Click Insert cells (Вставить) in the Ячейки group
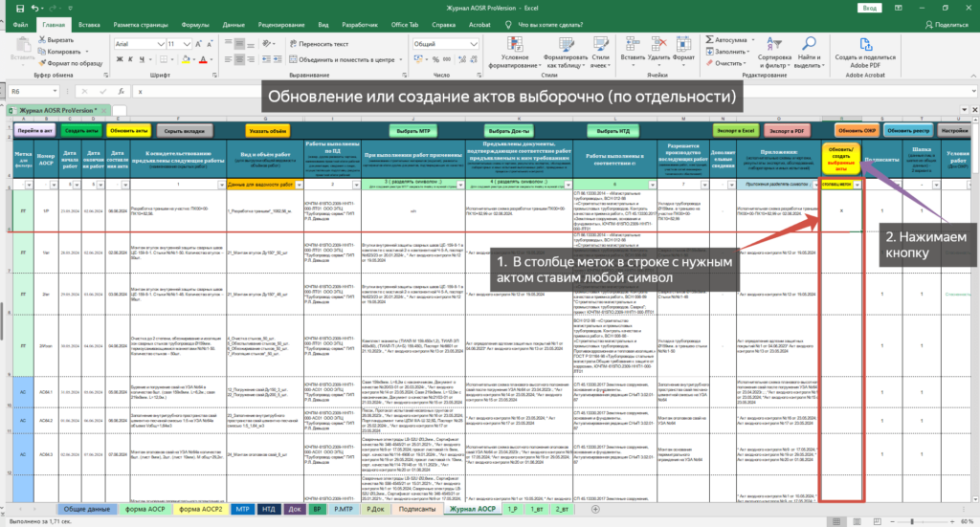 coord(633,44)
